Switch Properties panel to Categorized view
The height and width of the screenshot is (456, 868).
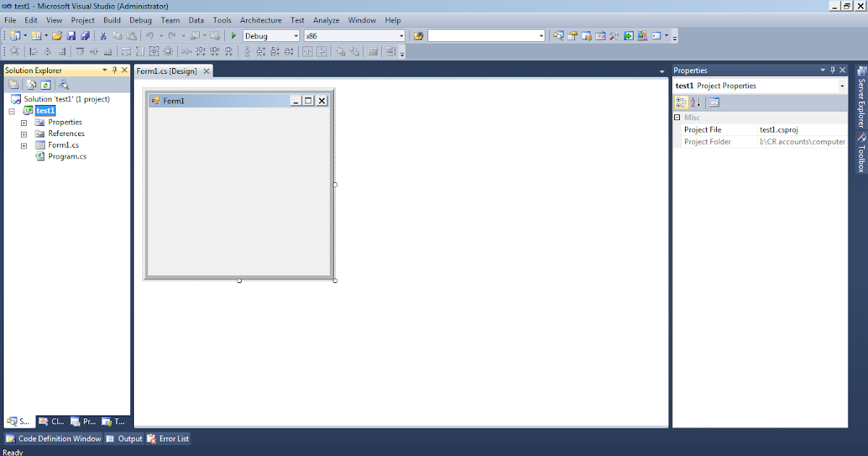point(681,102)
